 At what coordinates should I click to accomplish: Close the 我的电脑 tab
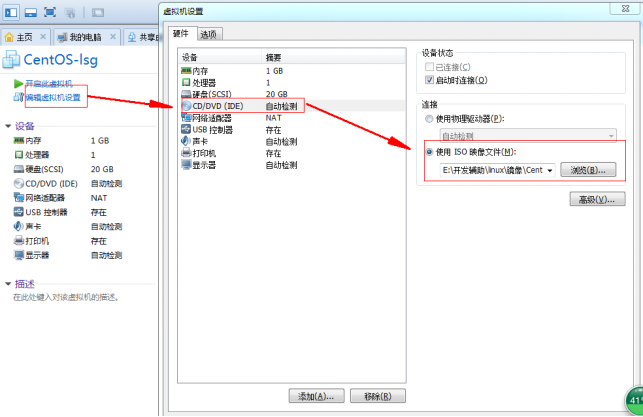pyautogui.click(x=113, y=37)
